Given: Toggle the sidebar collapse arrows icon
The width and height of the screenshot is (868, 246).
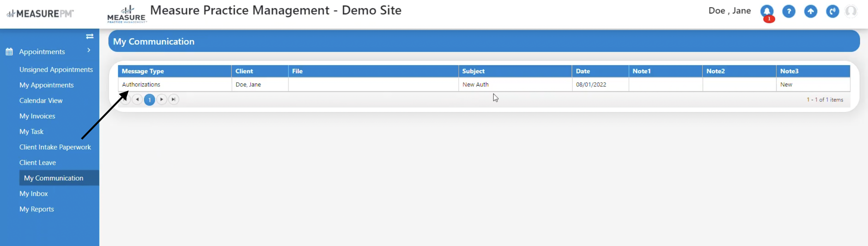Looking at the screenshot, I should pos(90,36).
